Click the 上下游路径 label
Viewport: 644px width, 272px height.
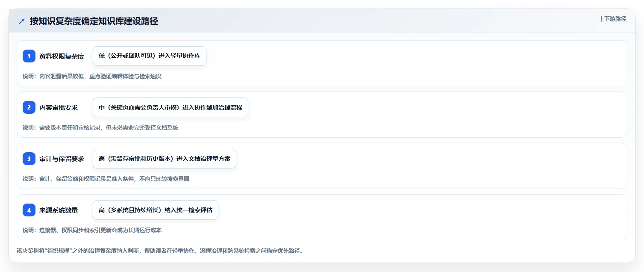pyautogui.click(x=612, y=19)
